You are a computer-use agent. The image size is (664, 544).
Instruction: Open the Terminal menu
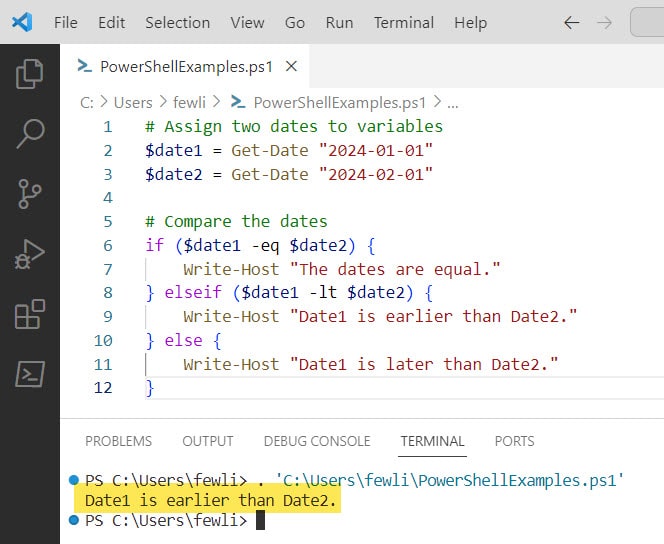(404, 22)
